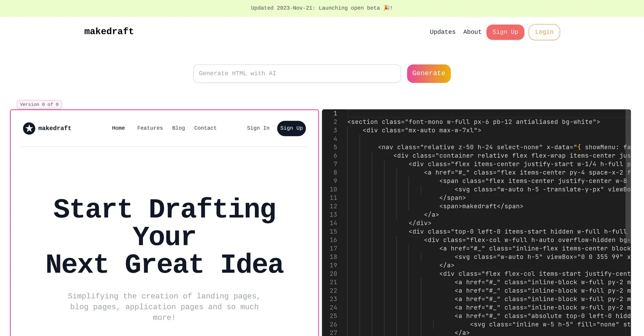Click the closing /span tag on line 11

click(453, 198)
